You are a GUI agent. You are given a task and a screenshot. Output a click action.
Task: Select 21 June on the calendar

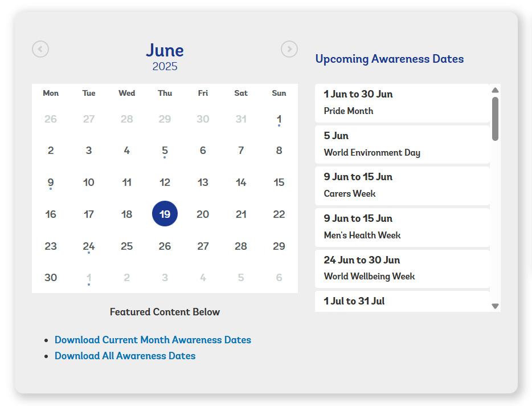click(241, 214)
